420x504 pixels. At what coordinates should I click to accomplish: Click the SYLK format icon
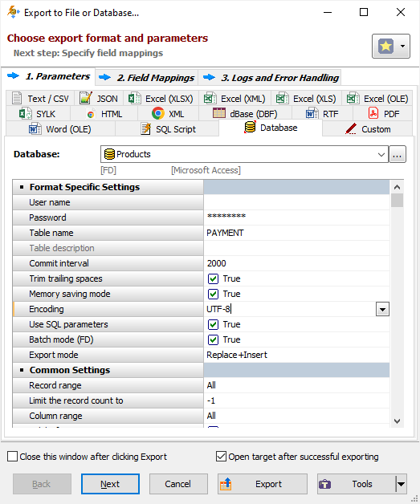pos(25,114)
